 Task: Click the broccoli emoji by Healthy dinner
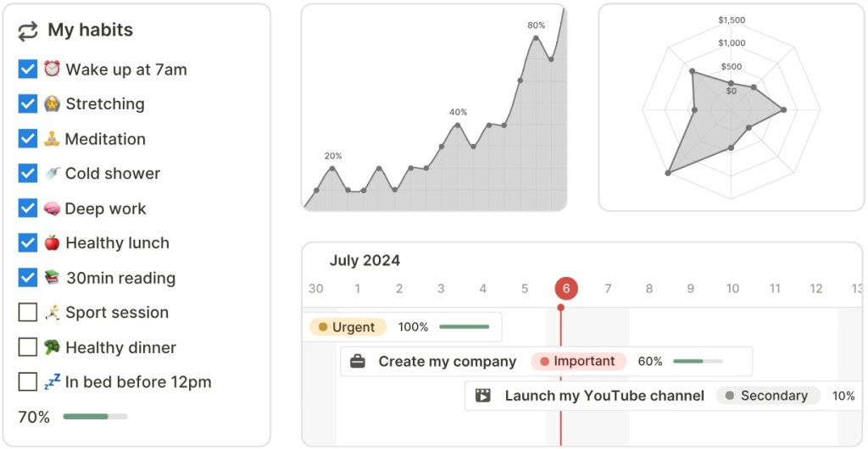tap(53, 347)
